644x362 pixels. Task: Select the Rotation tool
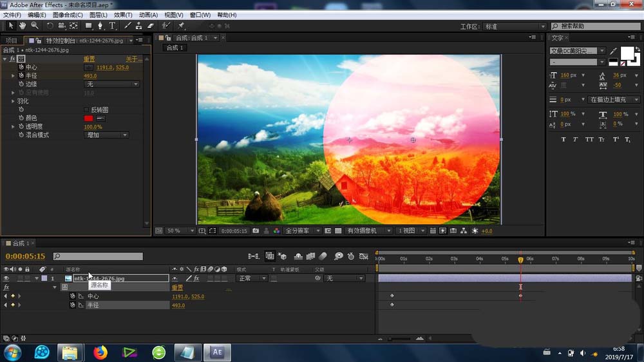50,26
